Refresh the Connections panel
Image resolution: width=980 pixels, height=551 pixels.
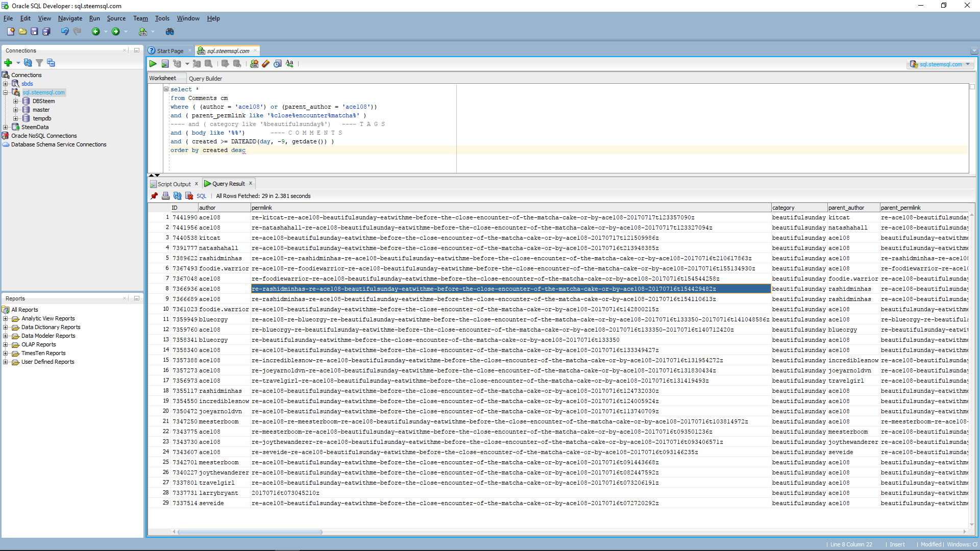point(28,63)
